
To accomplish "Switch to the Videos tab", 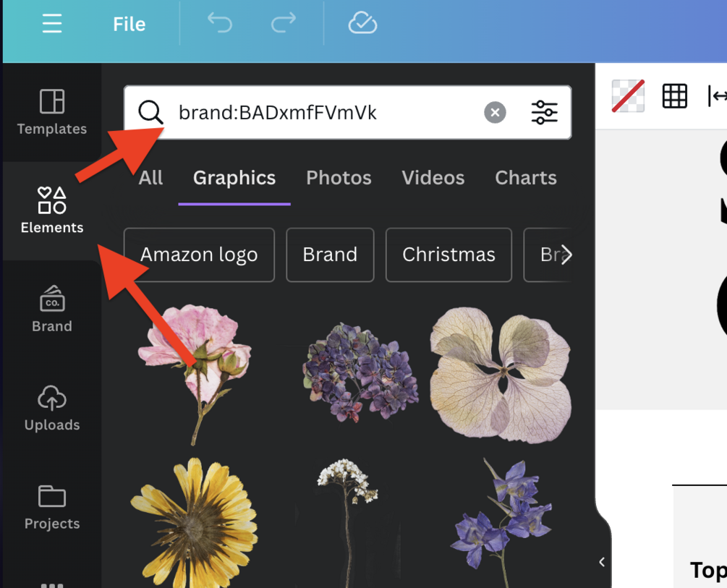I will [x=433, y=178].
